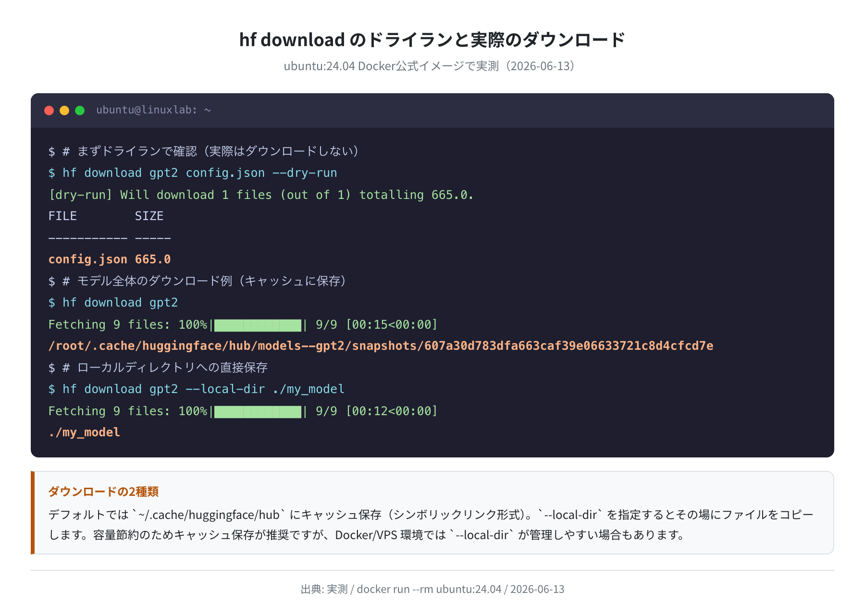Image resolution: width=865 pixels, height=616 pixels.
Task: Click the command hf download gpt2 --local-dir ./my_model
Action: [197, 389]
